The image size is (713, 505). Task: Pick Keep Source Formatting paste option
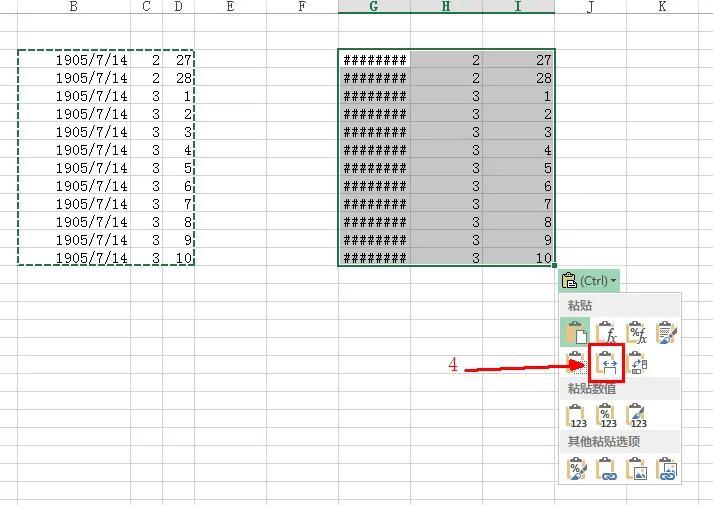point(666,332)
